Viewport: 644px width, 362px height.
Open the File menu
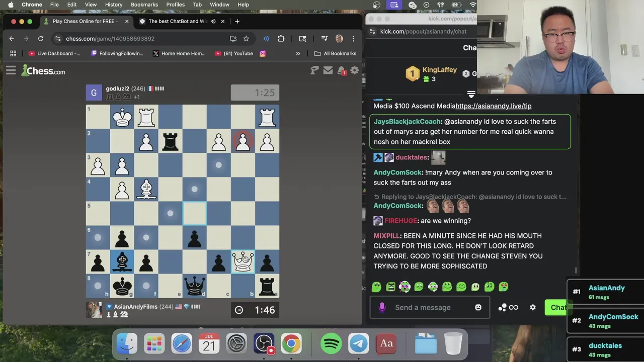coord(54,5)
